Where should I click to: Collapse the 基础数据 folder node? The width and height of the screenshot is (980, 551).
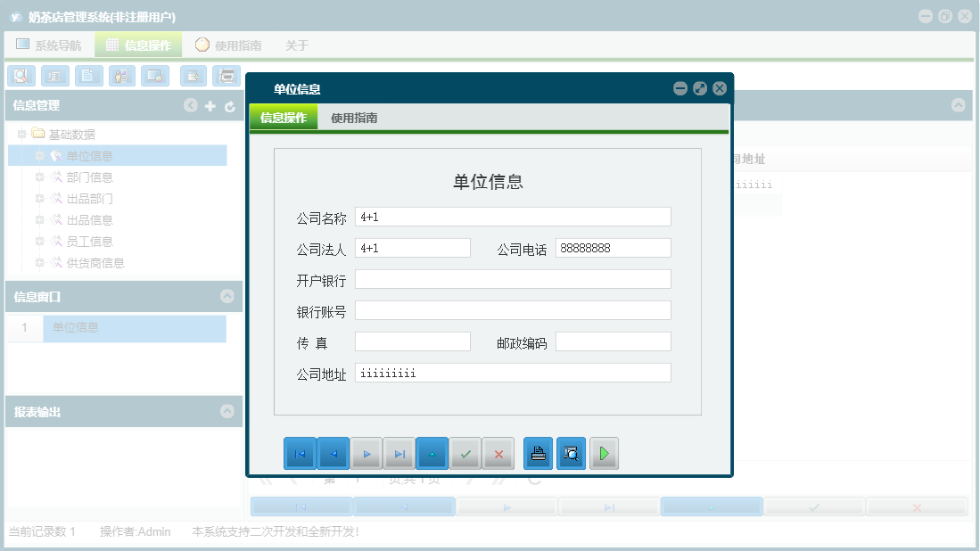click(x=24, y=134)
